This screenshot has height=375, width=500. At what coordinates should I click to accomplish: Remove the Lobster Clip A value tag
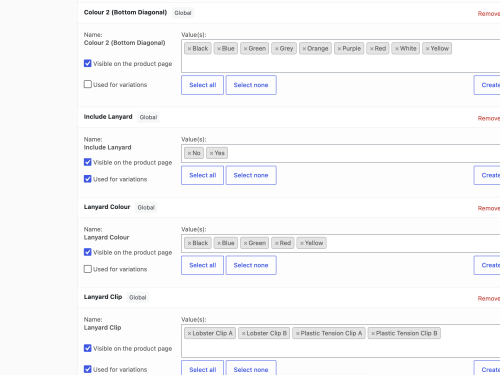tap(189, 333)
